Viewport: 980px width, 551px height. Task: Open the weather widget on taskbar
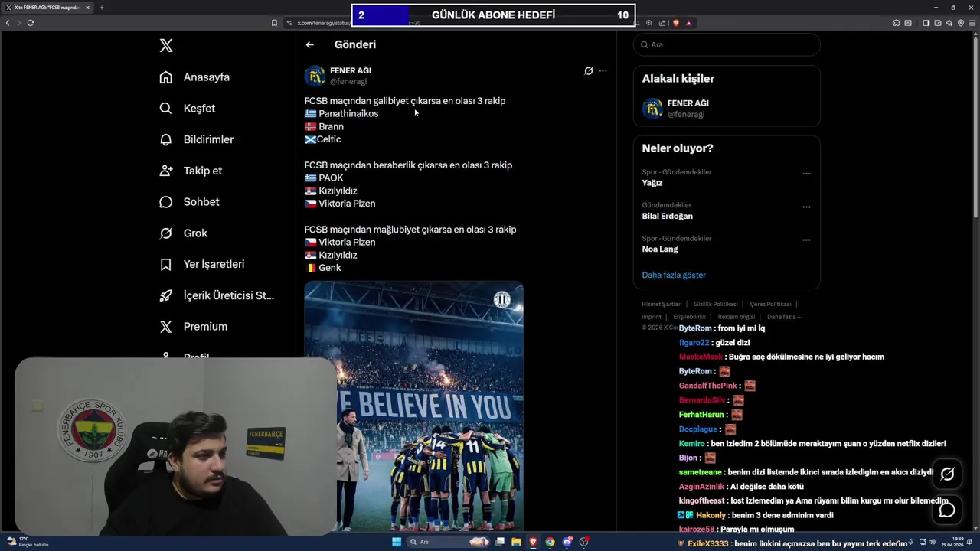(27, 542)
